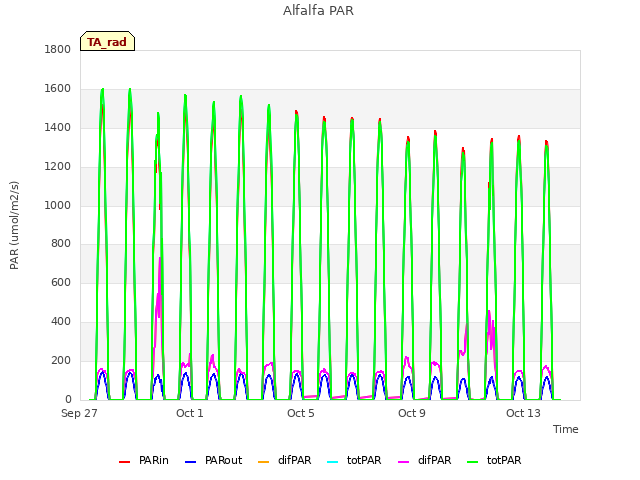Click the PAR (umol/m2/s) y-axis label
Screen dimensions: 640x480
tap(14, 225)
